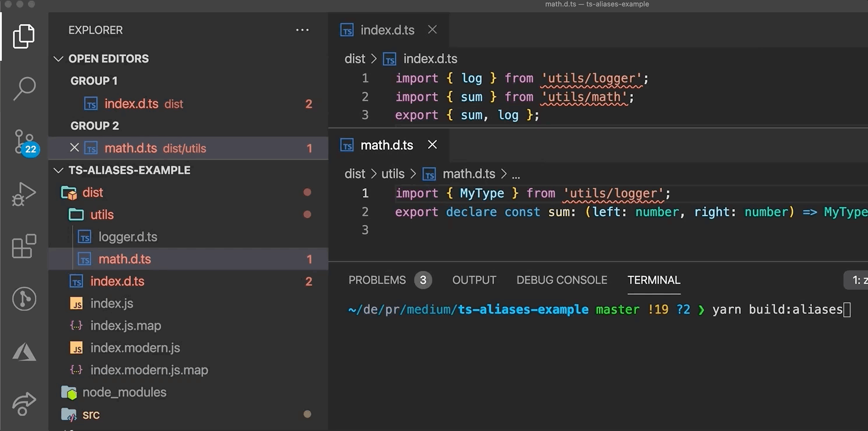The image size is (868, 431).
Task: Open the Run and Debug view
Action: (24, 194)
